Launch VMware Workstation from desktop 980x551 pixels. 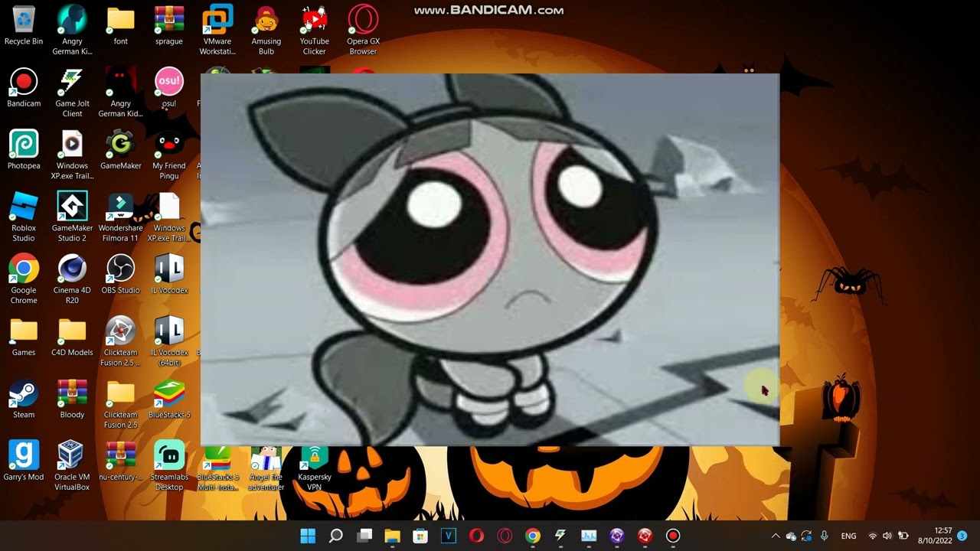point(217,31)
